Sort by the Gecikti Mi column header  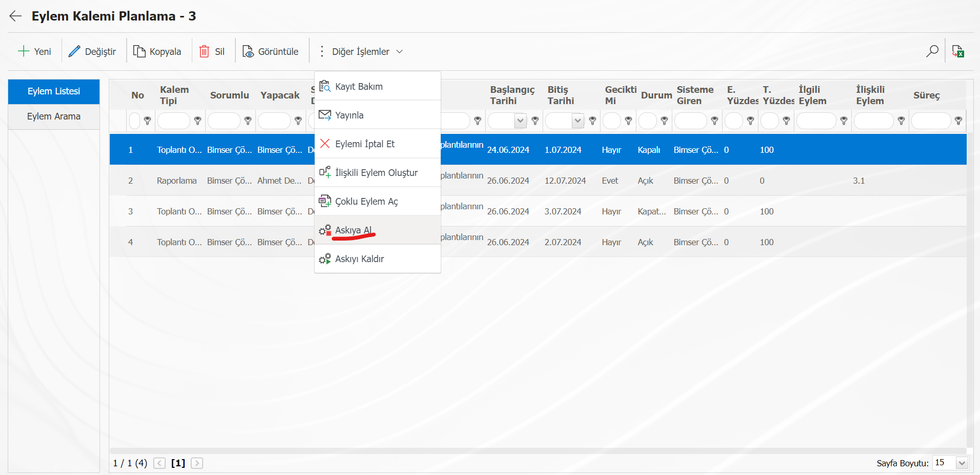(621, 95)
